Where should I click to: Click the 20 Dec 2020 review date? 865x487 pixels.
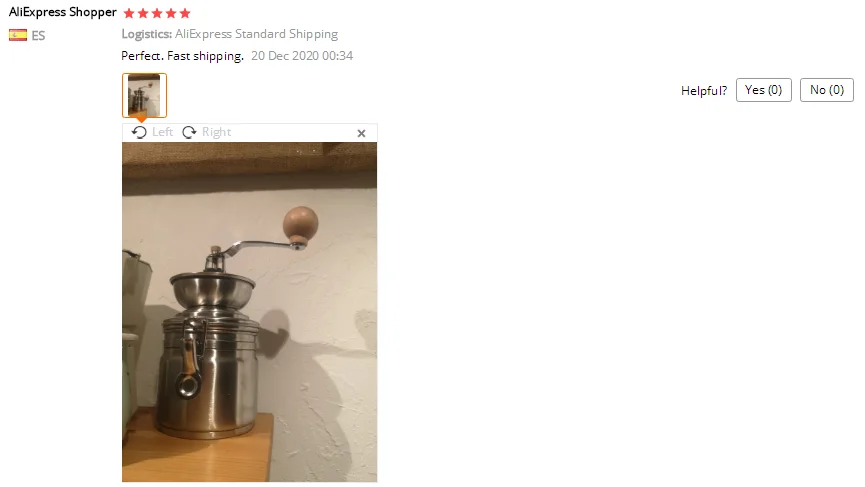coord(302,56)
